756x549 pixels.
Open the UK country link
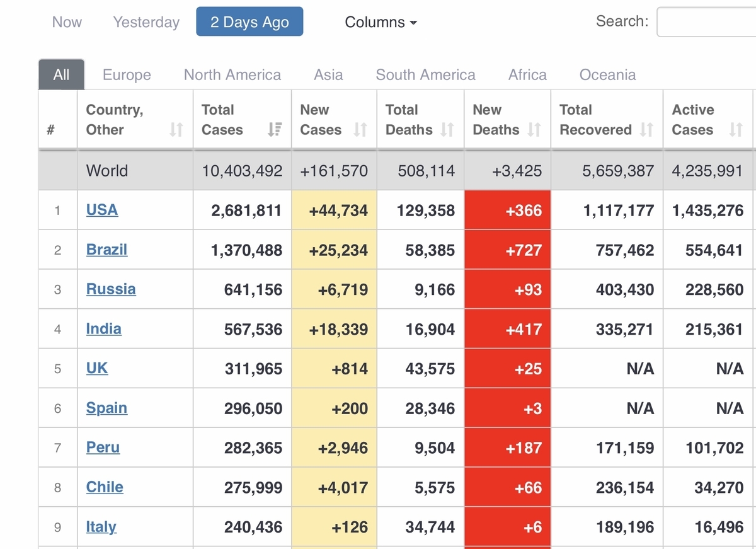click(x=97, y=368)
